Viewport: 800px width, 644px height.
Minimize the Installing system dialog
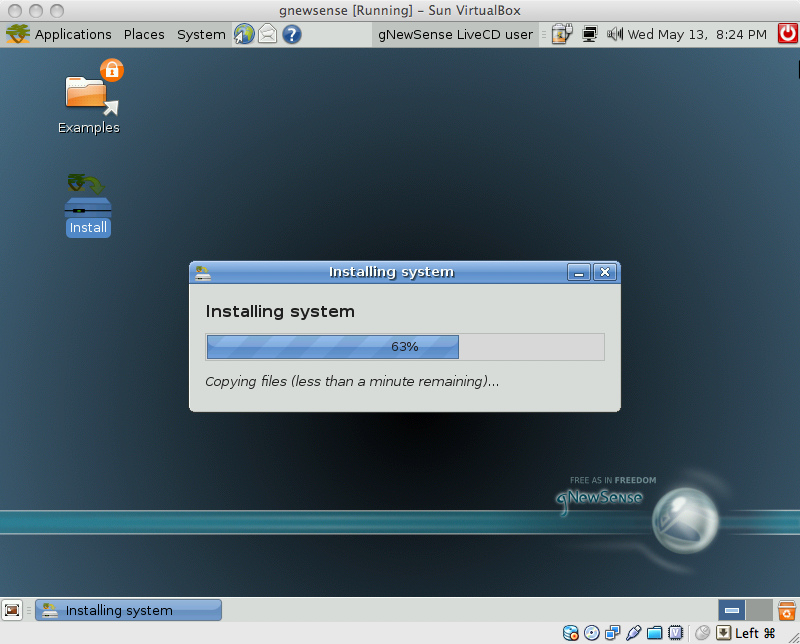pyautogui.click(x=579, y=272)
